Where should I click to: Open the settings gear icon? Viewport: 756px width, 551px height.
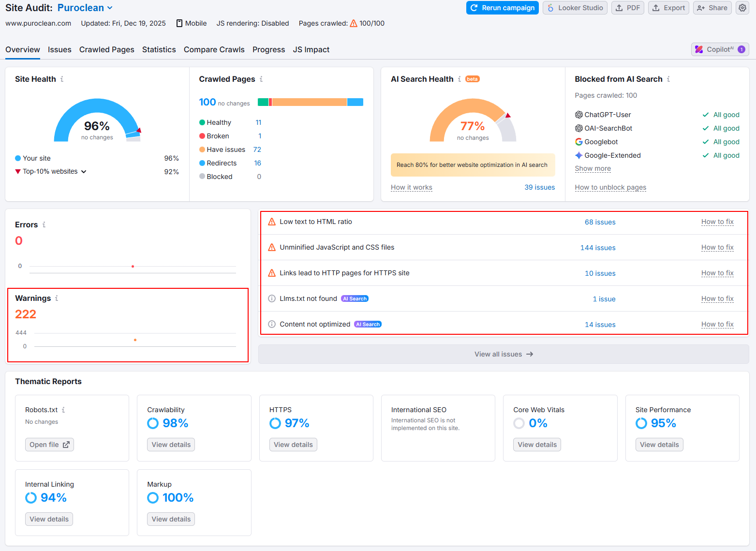(x=742, y=8)
